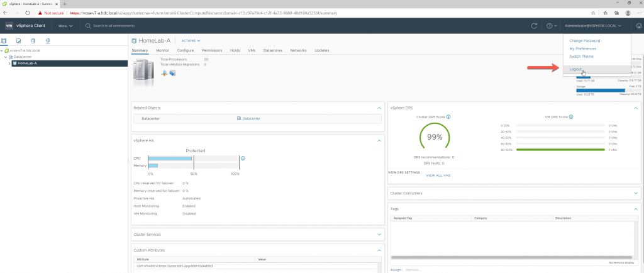Collapse the vcsa-v7-a.hdc.local tree node
This screenshot has width=644, height=273.
pos(2,50)
